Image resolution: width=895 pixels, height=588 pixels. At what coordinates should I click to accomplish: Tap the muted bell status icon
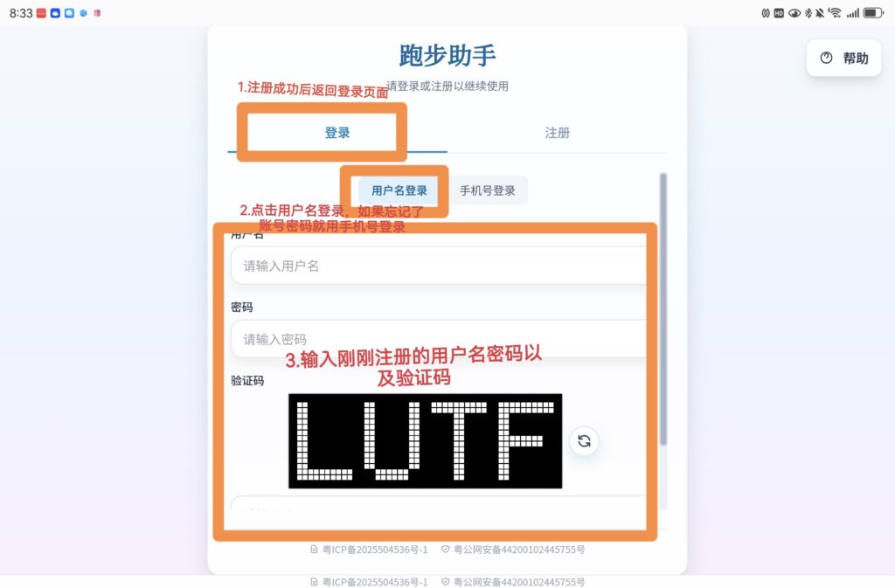pos(820,12)
